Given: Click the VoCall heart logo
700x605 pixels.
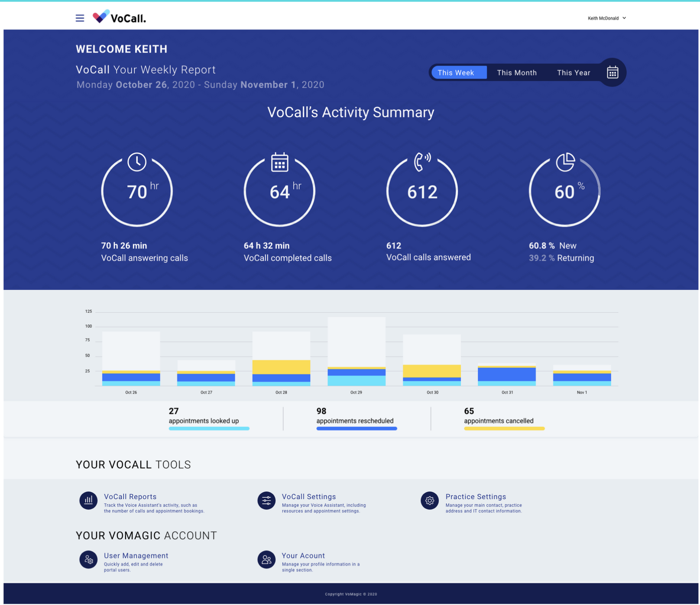Looking at the screenshot, I should (100, 17).
